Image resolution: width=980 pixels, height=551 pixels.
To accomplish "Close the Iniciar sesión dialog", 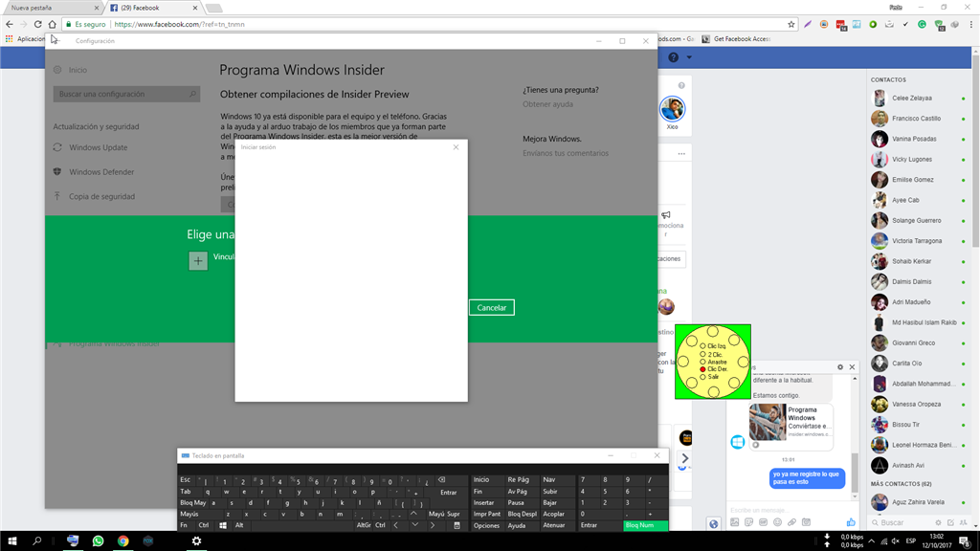I will [456, 147].
